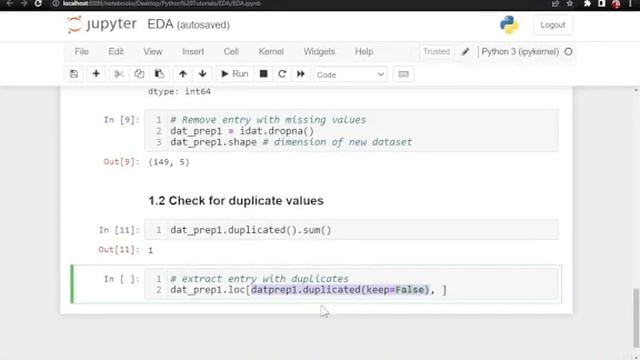Interrupt the kernel with stop icon
The width and height of the screenshot is (640, 360).
pyautogui.click(x=264, y=74)
